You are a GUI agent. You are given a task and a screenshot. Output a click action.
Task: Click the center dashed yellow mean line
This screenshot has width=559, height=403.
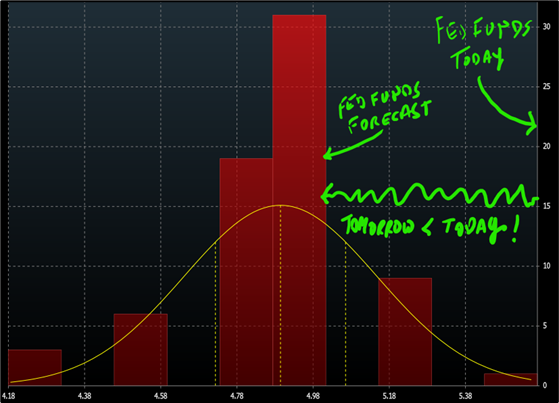click(x=281, y=295)
